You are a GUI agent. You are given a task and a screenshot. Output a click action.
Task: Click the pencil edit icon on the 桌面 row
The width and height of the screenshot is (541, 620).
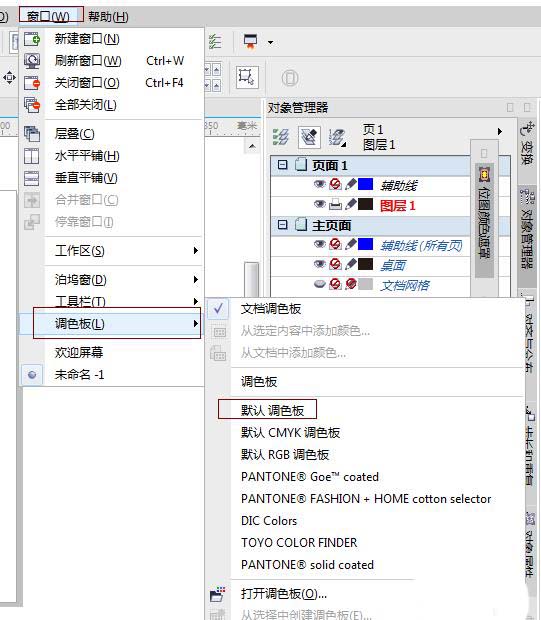(x=350, y=264)
